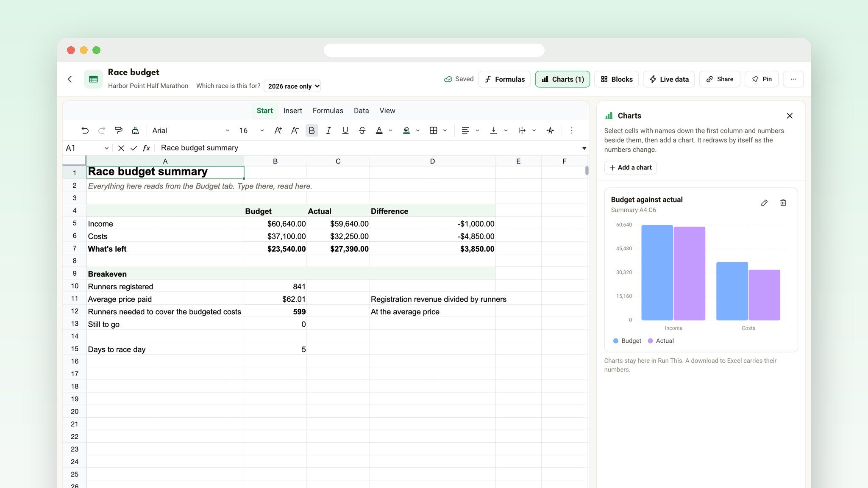Apply the fill color bucket
This screenshot has height=488, width=868.
406,130
